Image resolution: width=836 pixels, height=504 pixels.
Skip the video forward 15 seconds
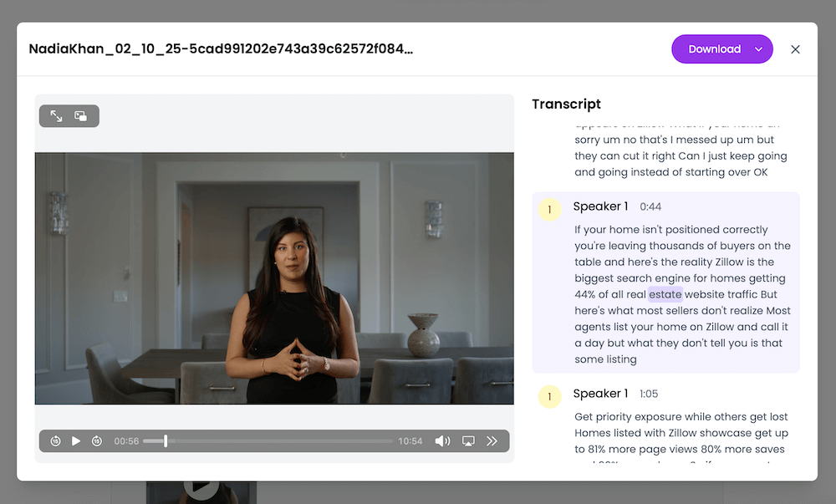97,440
